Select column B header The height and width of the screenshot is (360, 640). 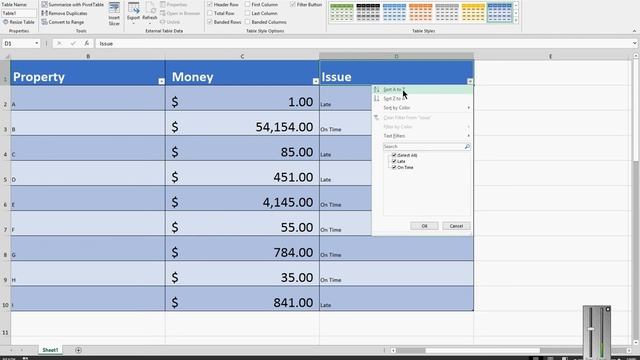click(x=88, y=56)
